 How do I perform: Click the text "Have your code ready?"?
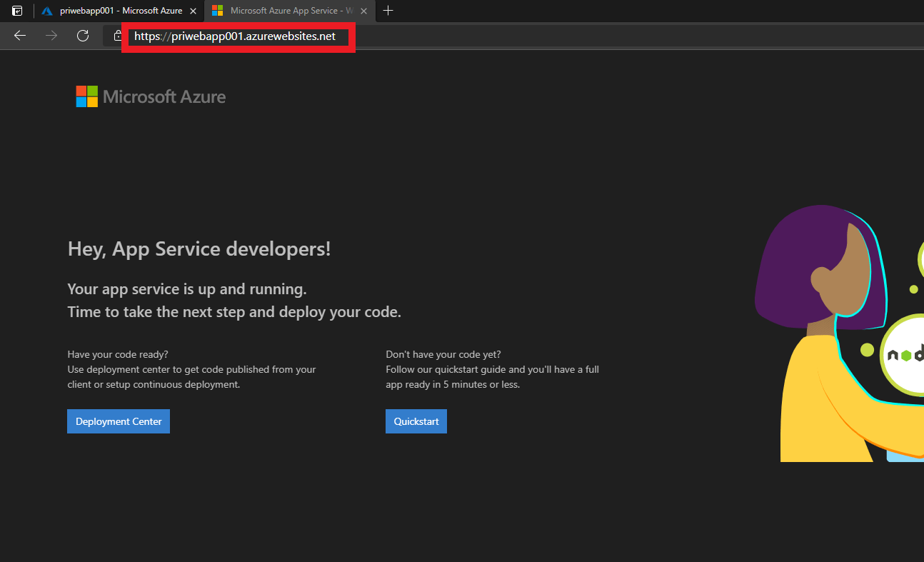pyautogui.click(x=118, y=354)
